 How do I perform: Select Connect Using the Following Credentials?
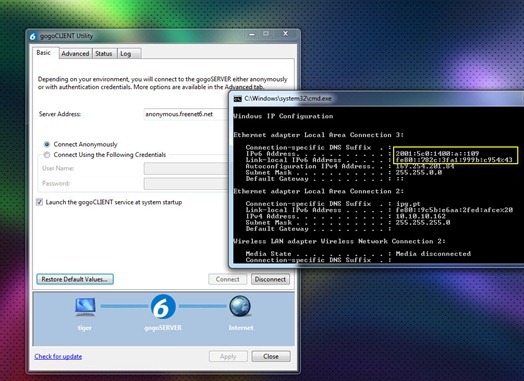(x=47, y=155)
